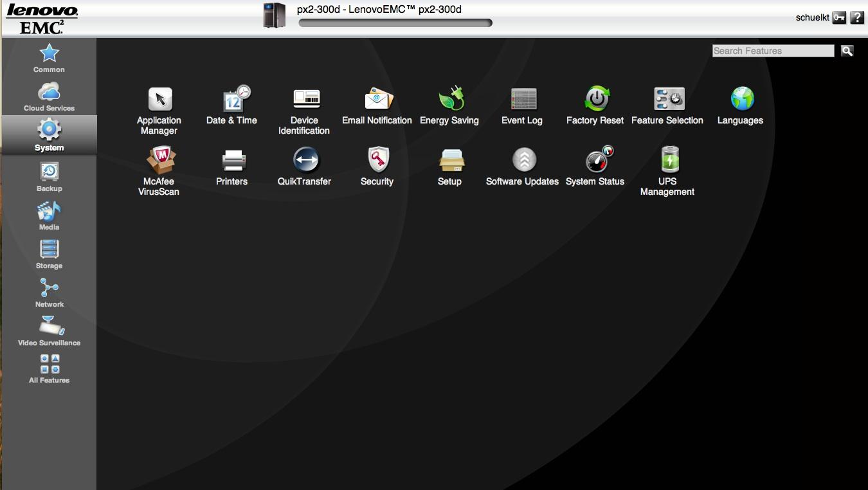This screenshot has width=868, height=490.
Task: Open Email Notification settings
Action: pyautogui.click(x=377, y=100)
